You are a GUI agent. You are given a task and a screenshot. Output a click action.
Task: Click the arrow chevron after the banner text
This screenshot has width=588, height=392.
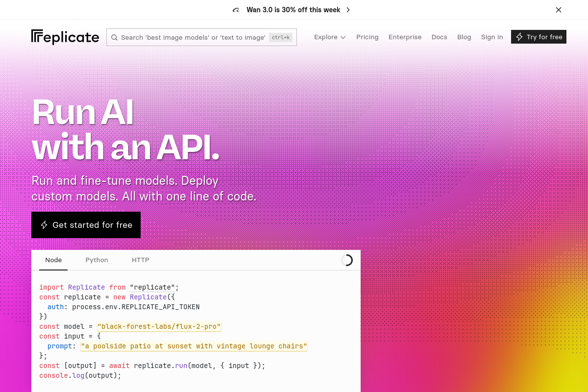point(348,10)
